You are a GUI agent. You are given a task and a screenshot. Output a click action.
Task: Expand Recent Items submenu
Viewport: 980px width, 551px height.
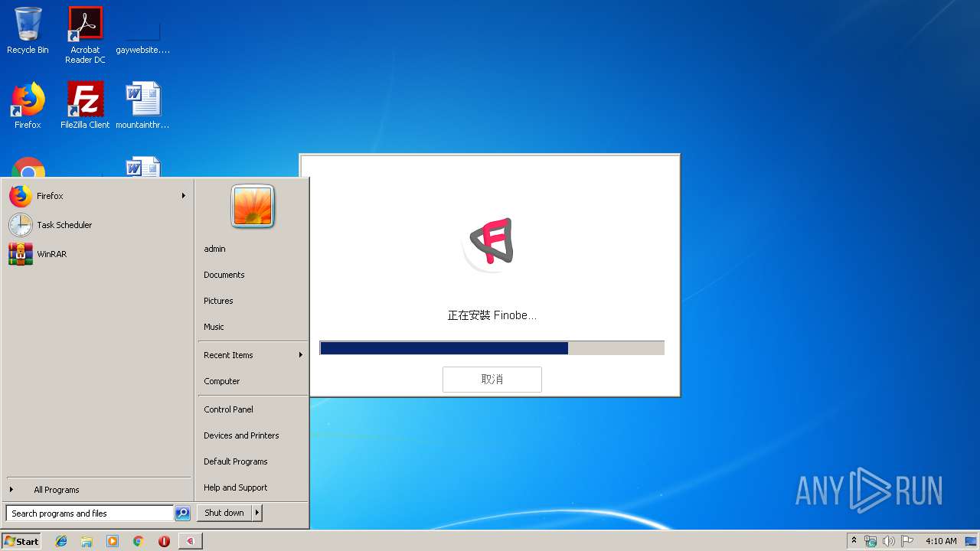[x=253, y=355]
